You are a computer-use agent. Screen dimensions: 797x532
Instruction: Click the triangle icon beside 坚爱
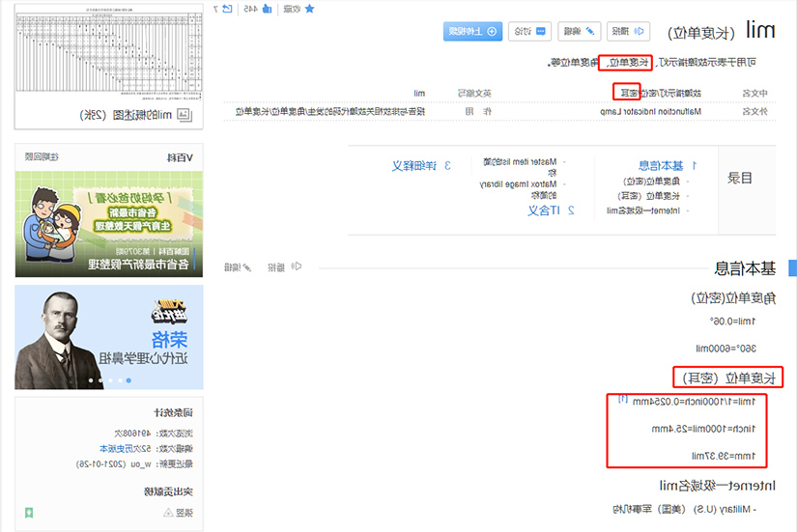(168, 513)
